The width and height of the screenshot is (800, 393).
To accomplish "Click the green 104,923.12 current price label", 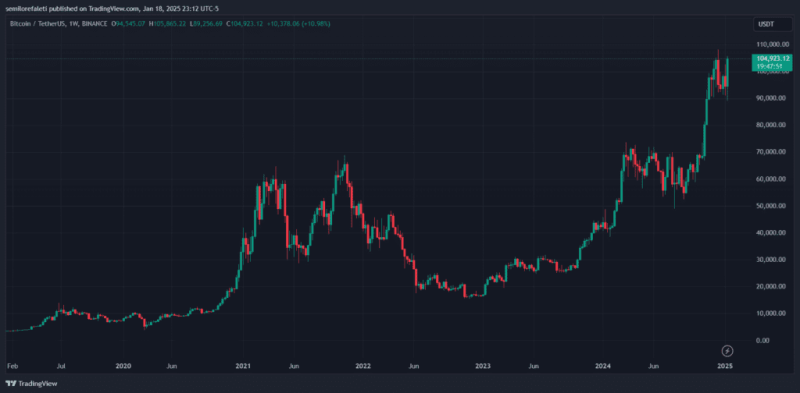I will (772, 59).
